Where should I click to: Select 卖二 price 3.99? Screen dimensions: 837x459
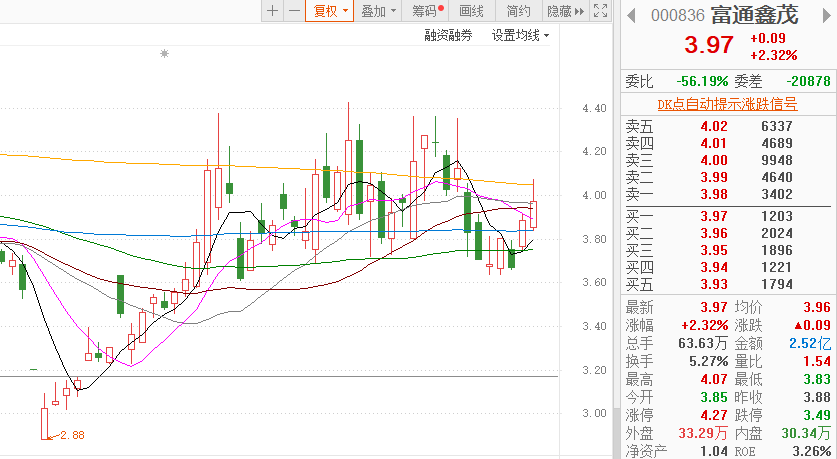pyautogui.click(x=714, y=178)
